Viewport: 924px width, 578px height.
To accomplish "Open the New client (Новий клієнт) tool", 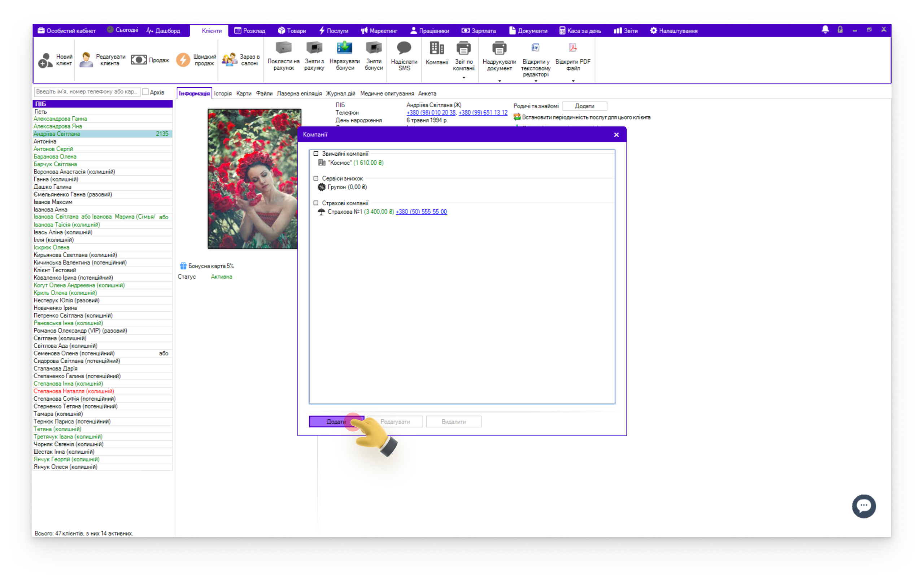I will [55, 60].
